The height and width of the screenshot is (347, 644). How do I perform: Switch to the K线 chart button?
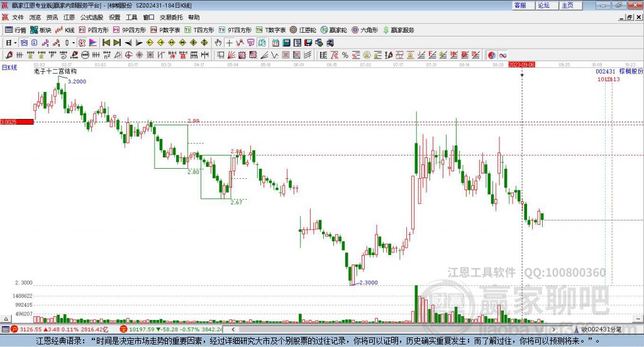(x=65, y=30)
